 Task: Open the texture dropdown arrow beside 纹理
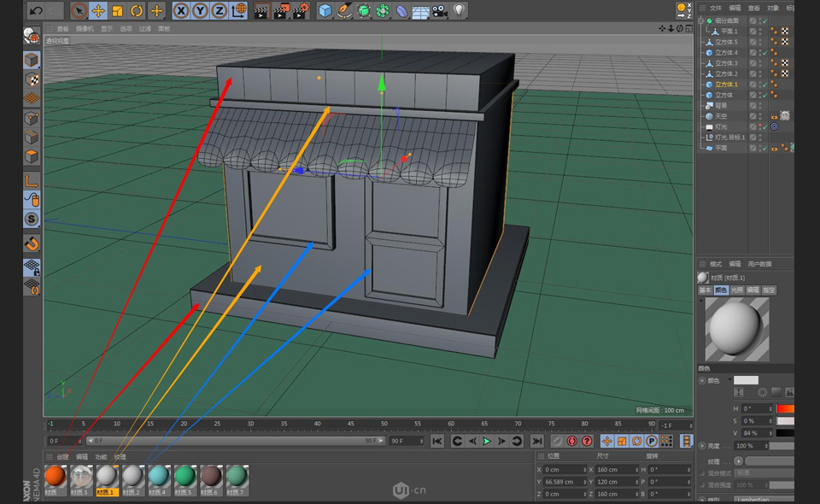click(x=739, y=462)
